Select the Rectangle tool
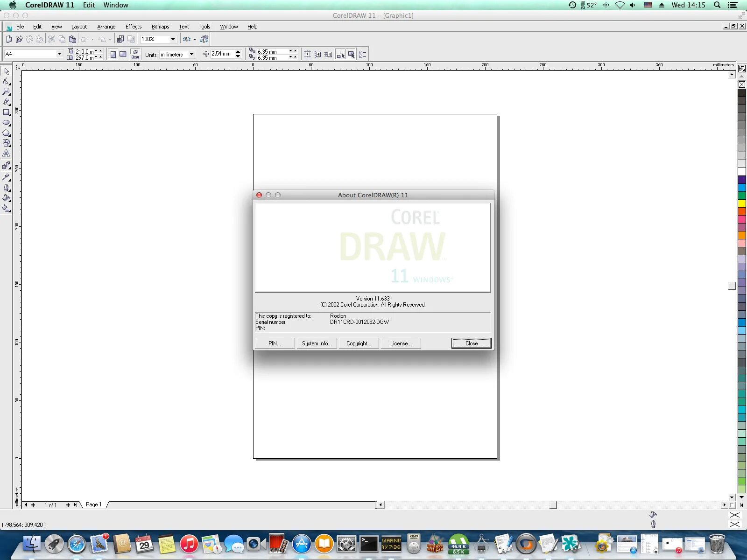Viewport: 747px width, 560px height. (7, 112)
